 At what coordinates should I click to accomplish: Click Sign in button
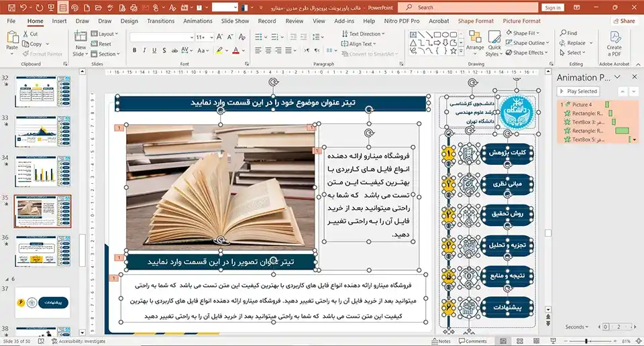pos(553,7)
